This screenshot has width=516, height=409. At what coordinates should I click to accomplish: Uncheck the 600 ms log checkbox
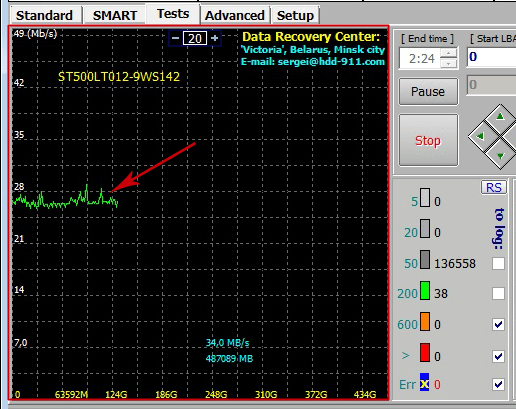(x=498, y=324)
